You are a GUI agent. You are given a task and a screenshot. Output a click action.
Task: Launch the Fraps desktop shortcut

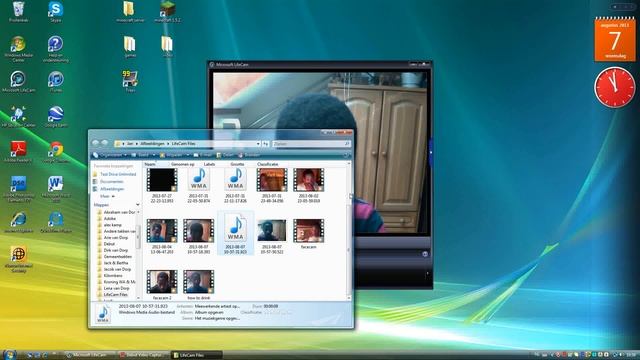(130, 81)
